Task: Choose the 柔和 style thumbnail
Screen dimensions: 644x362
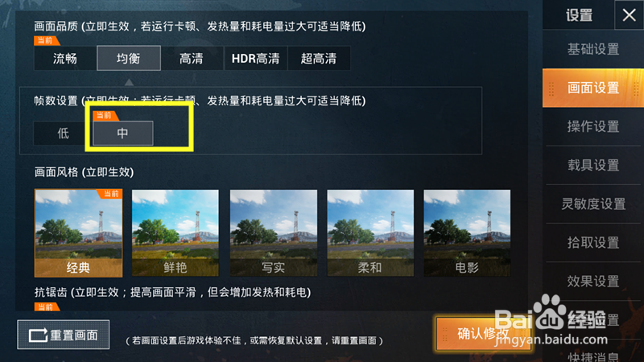Action: click(x=370, y=232)
